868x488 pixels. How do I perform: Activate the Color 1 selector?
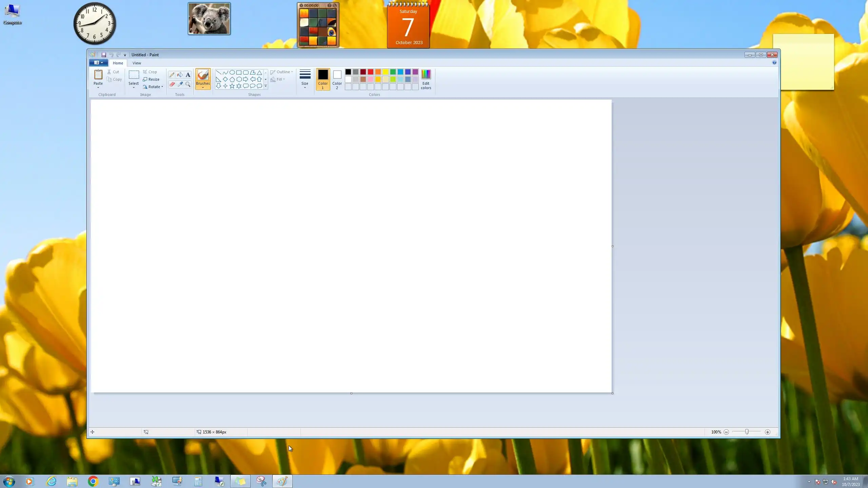click(322, 79)
